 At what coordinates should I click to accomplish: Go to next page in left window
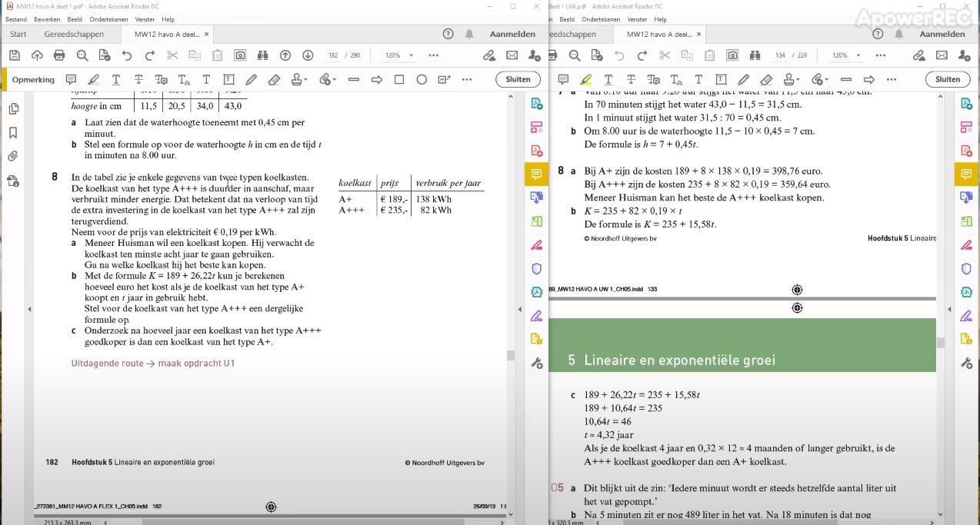308,55
